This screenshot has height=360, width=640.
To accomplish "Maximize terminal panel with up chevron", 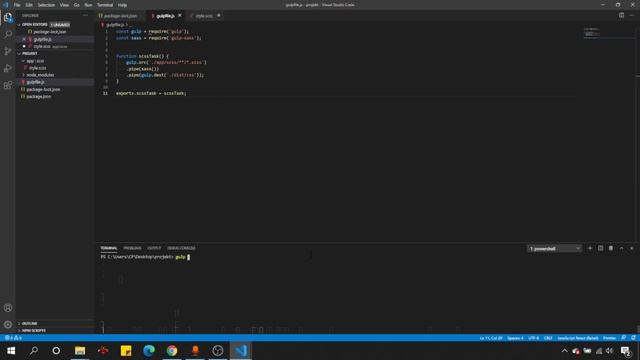I will click(621, 248).
